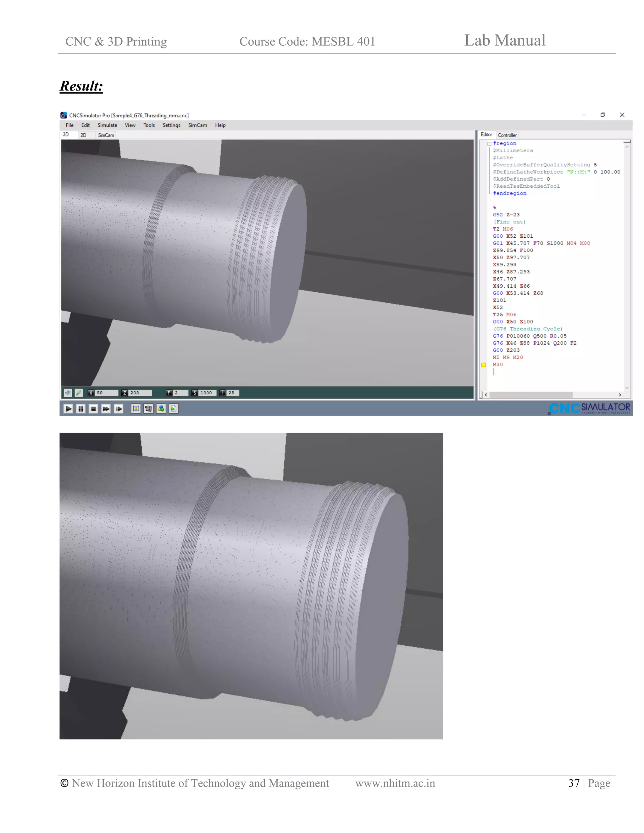Click the code line 'G92 Z-23'
The width and height of the screenshot is (644, 833).
(506, 215)
